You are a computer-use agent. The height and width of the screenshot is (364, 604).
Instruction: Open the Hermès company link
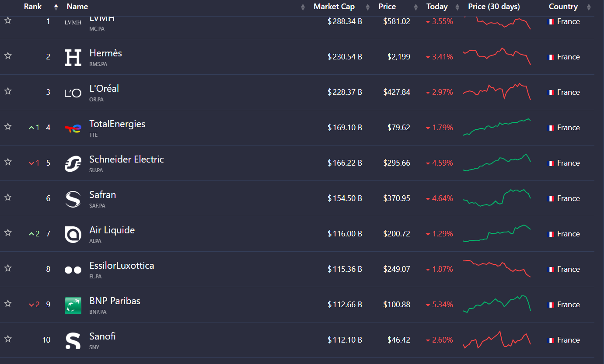106,53
